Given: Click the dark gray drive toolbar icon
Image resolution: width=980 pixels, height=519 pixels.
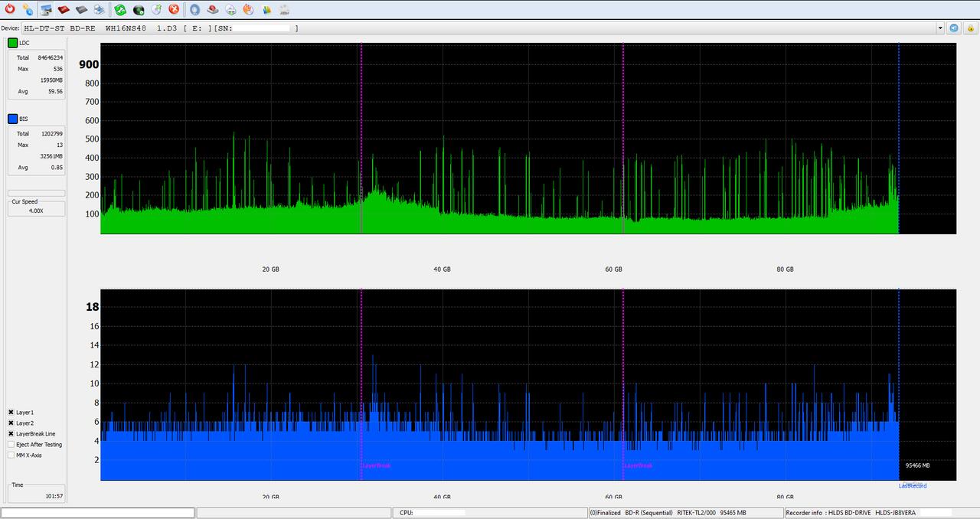Looking at the screenshot, I should point(81,9).
